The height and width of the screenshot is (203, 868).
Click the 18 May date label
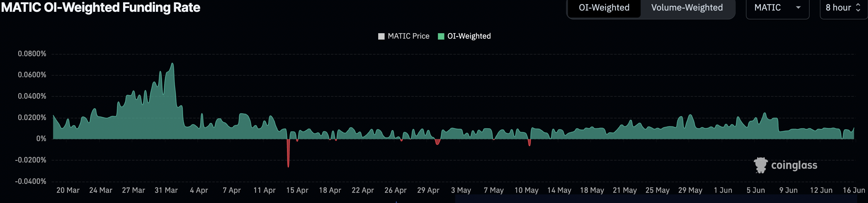click(592, 190)
